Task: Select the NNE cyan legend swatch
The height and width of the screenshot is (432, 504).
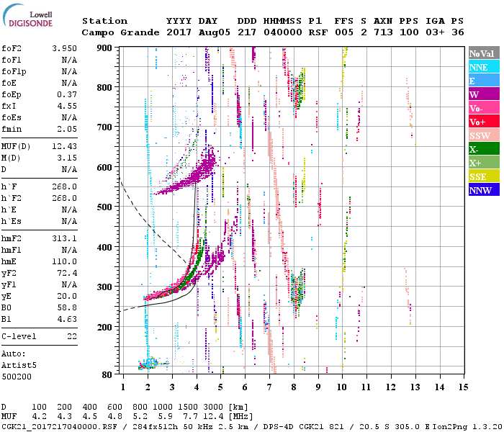Action: click(x=484, y=67)
